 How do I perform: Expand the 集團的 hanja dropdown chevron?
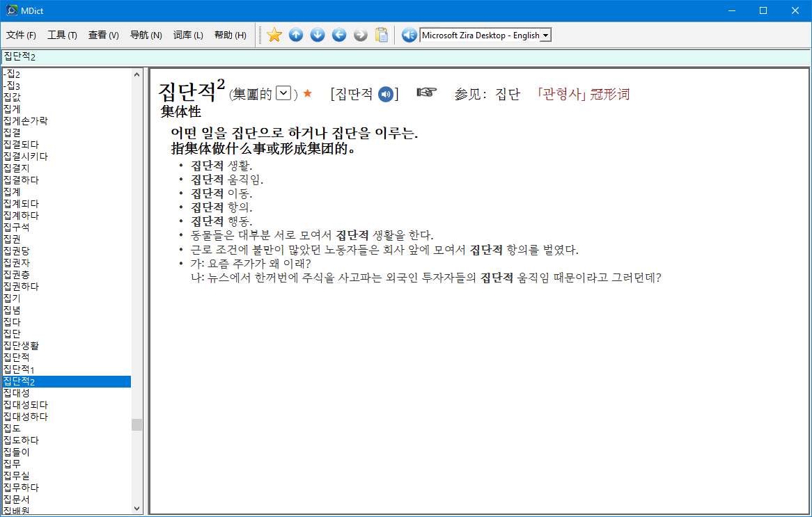pos(283,91)
